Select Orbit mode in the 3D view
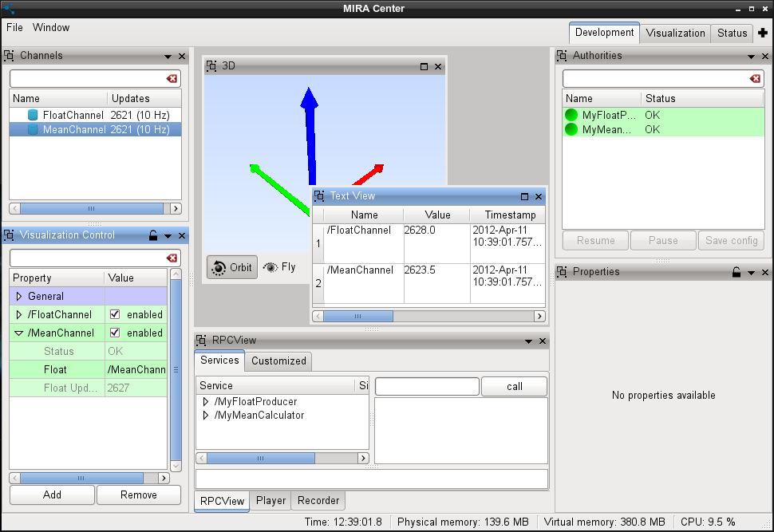774x532 pixels. (231, 267)
